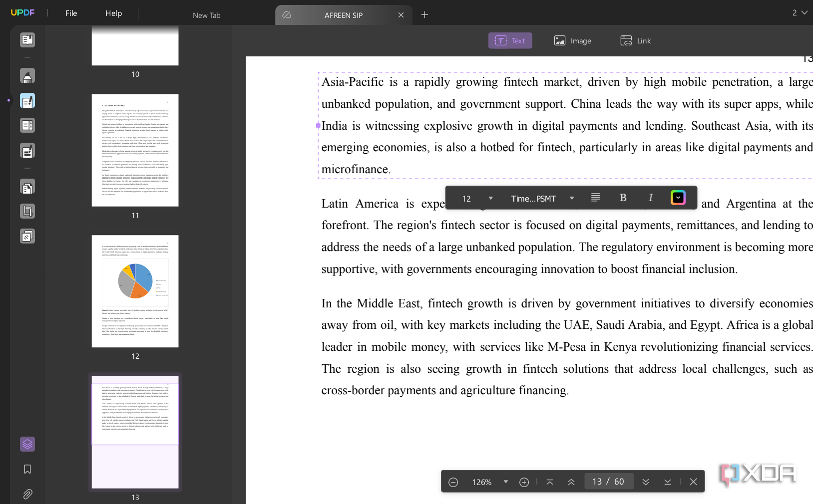813x504 pixels.
Task: Open the File menu
Action: (x=71, y=13)
